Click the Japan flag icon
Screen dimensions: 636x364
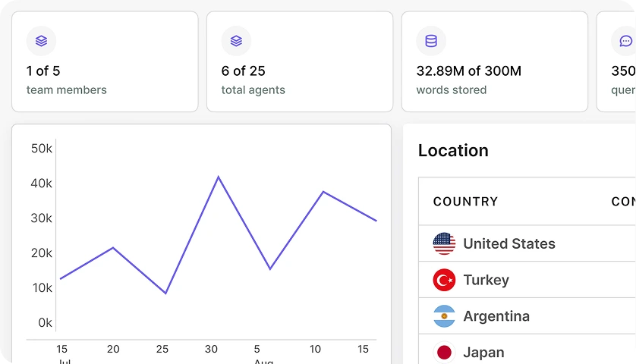point(444,352)
